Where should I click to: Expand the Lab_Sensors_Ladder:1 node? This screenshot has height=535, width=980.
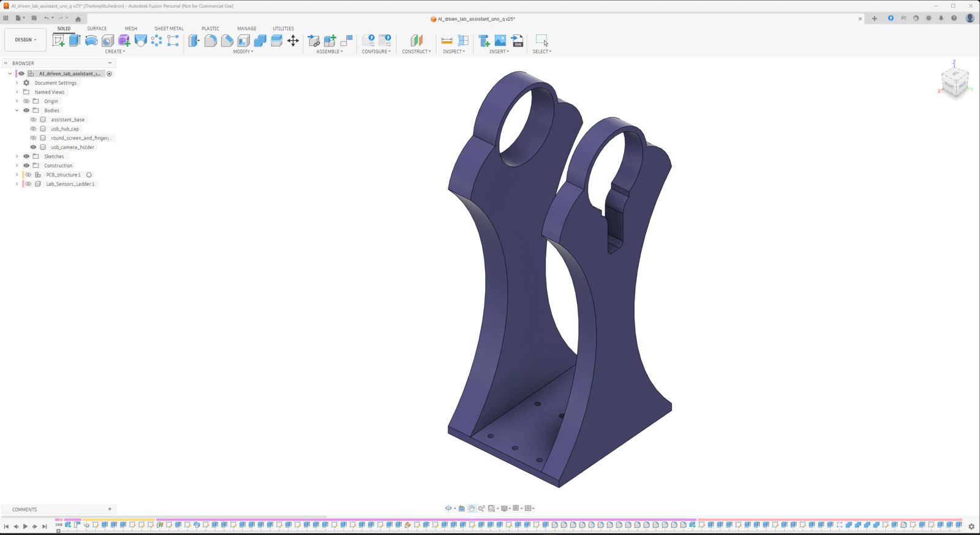pos(17,184)
